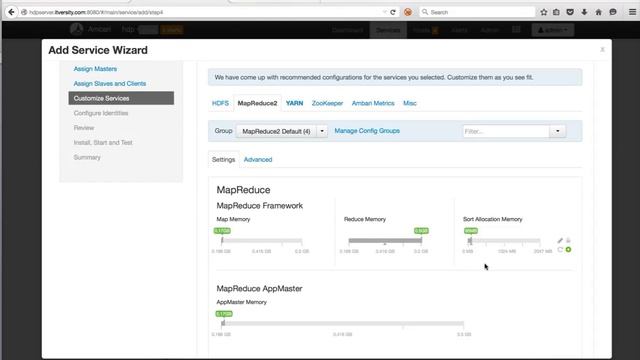Viewport: 640px width, 360px height.
Task: Open the Services menu in the Ambari header
Action: [x=388, y=30]
